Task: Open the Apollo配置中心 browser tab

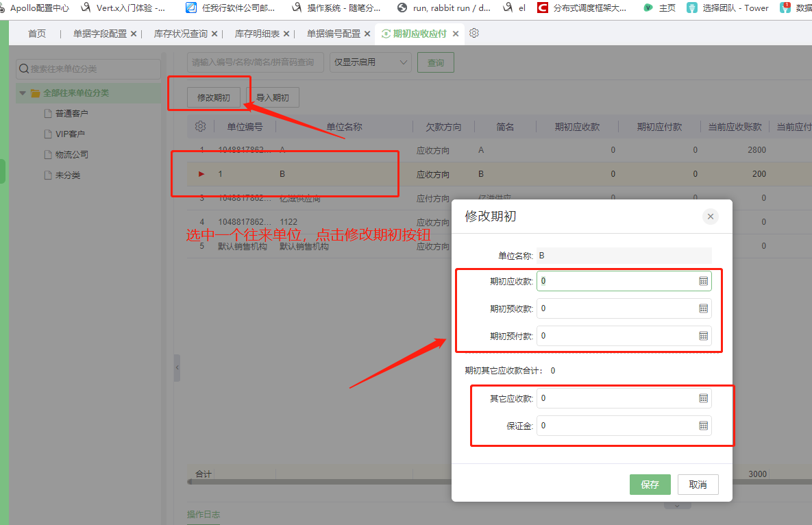Action: tap(35, 8)
